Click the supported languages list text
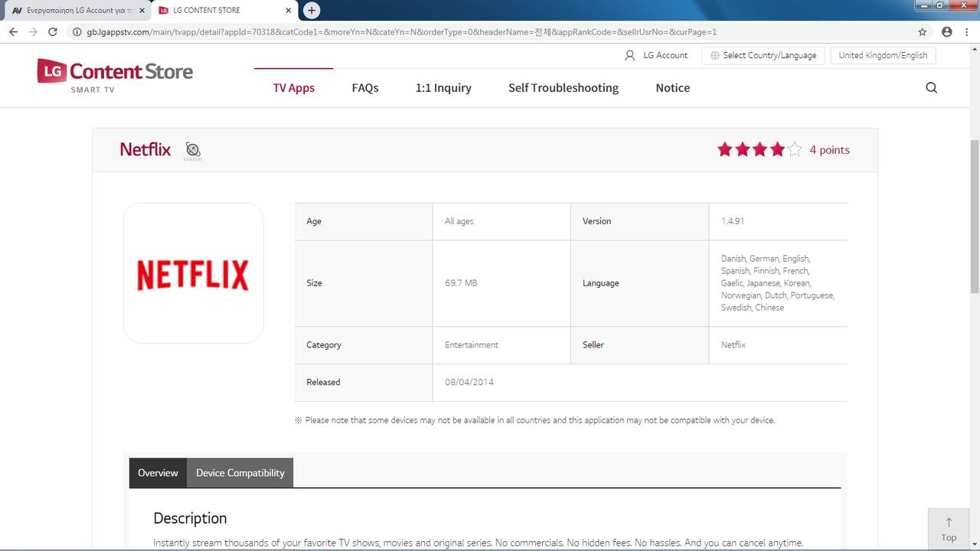This screenshot has width=980, height=551. pyautogui.click(x=778, y=283)
